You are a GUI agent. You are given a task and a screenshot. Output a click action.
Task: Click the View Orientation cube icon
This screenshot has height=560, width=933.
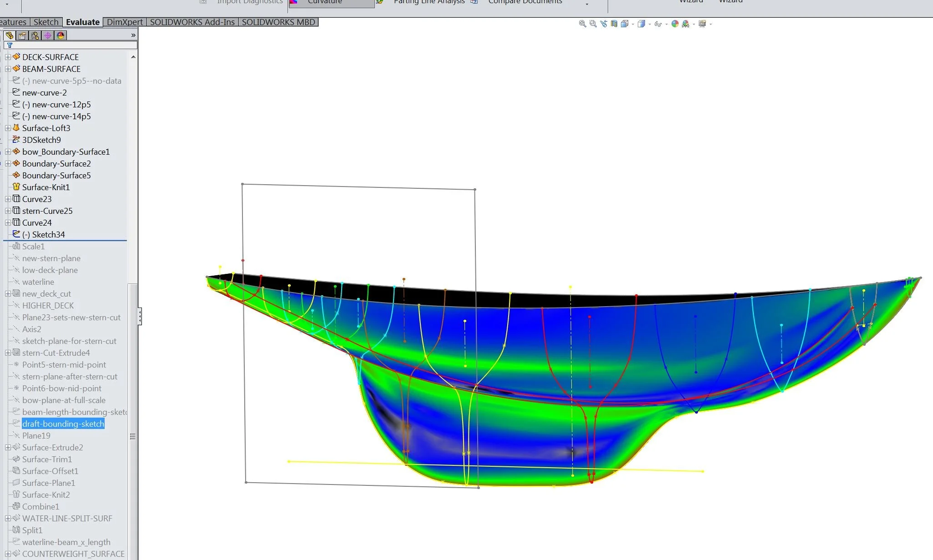(x=625, y=23)
